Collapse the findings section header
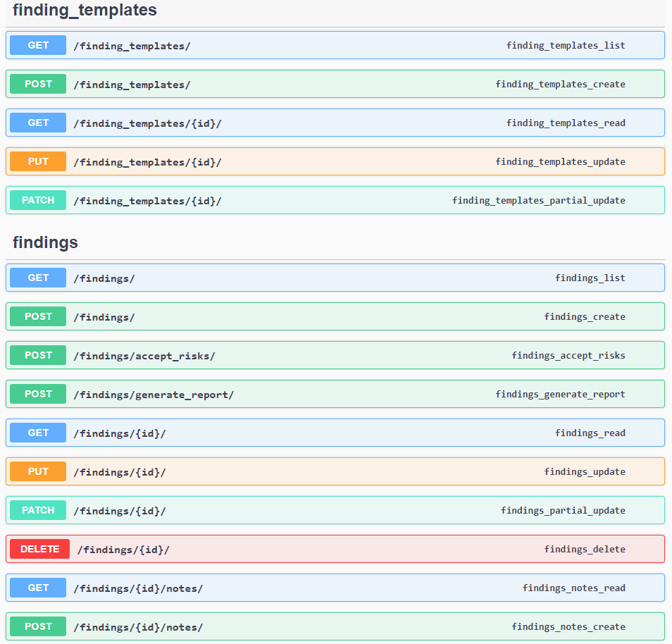 [x=45, y=242]
